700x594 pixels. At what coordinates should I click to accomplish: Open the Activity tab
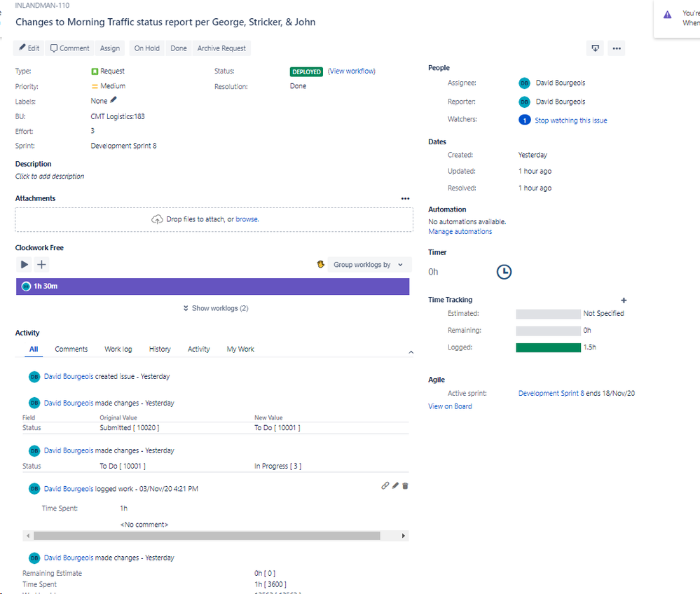pyautogui.click(x=199, y=349)
